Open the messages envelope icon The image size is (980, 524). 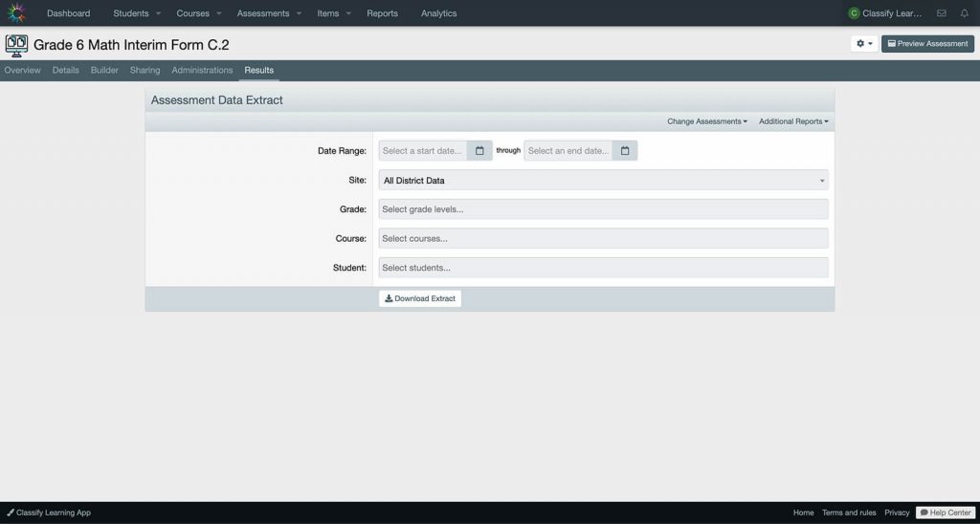(x=942, y=13)
